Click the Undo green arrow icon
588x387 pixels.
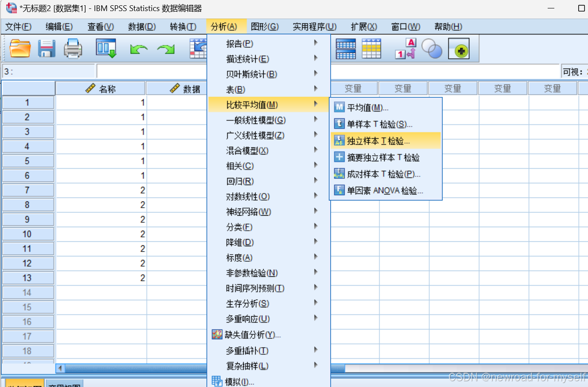pyautogui.click(x=139, y=49)
